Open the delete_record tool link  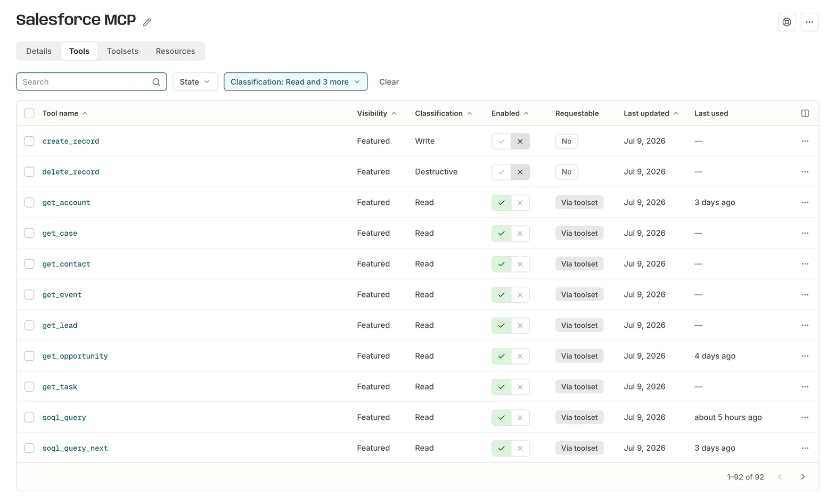click(71, 172)
